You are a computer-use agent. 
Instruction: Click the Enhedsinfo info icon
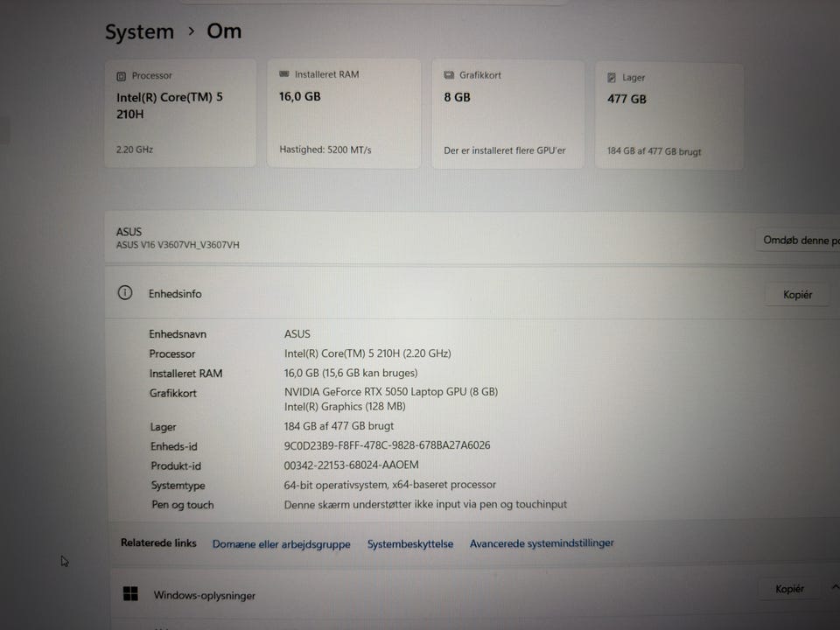(125, 293)
